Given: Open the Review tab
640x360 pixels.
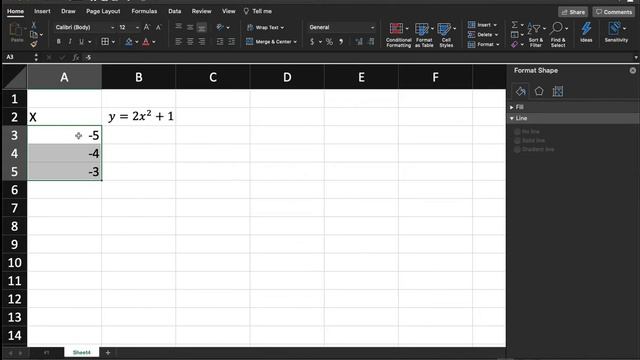Looking at the screenshot, I should 202,11.
